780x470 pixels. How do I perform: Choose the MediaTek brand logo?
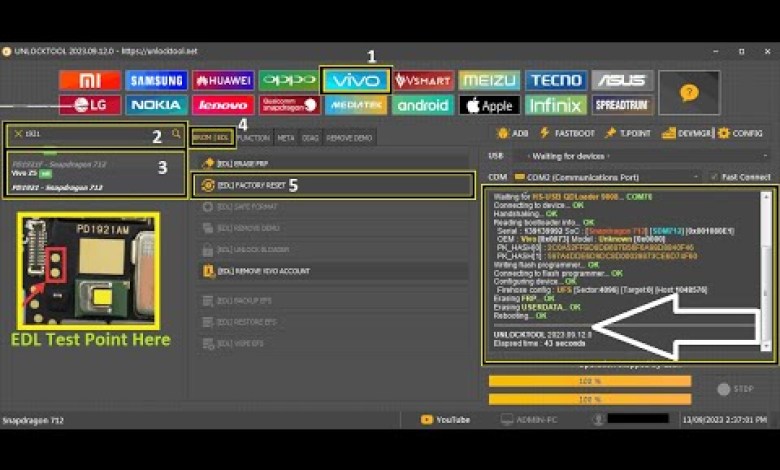pos(356,105)
